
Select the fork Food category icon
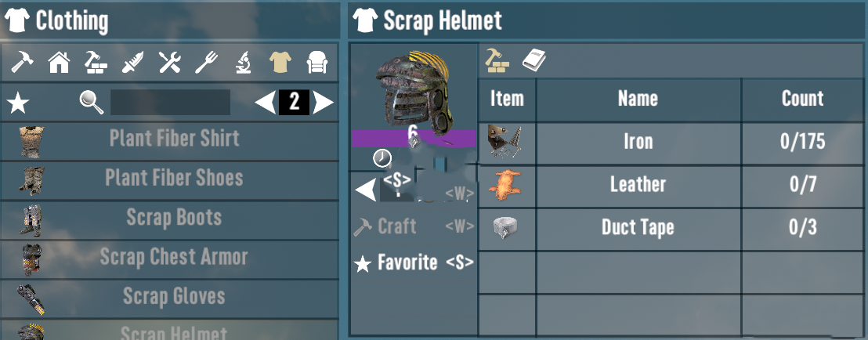click(207, 63)
